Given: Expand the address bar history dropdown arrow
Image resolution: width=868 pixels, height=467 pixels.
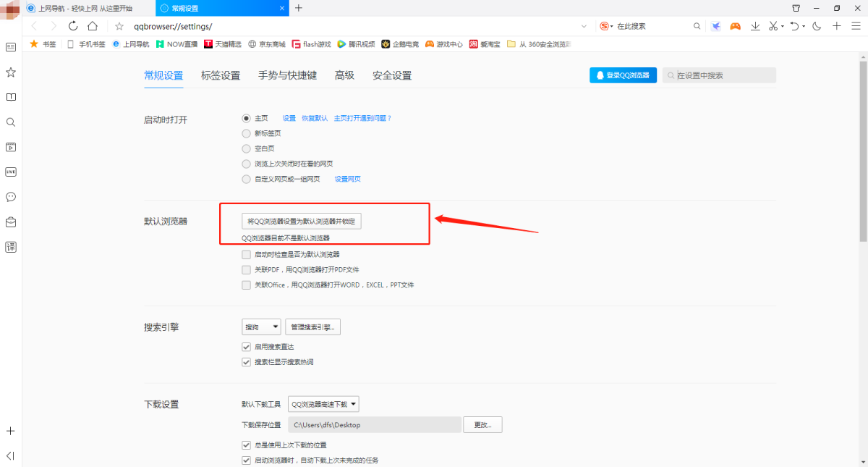Looking at the screenshot, I should point(584,26).
